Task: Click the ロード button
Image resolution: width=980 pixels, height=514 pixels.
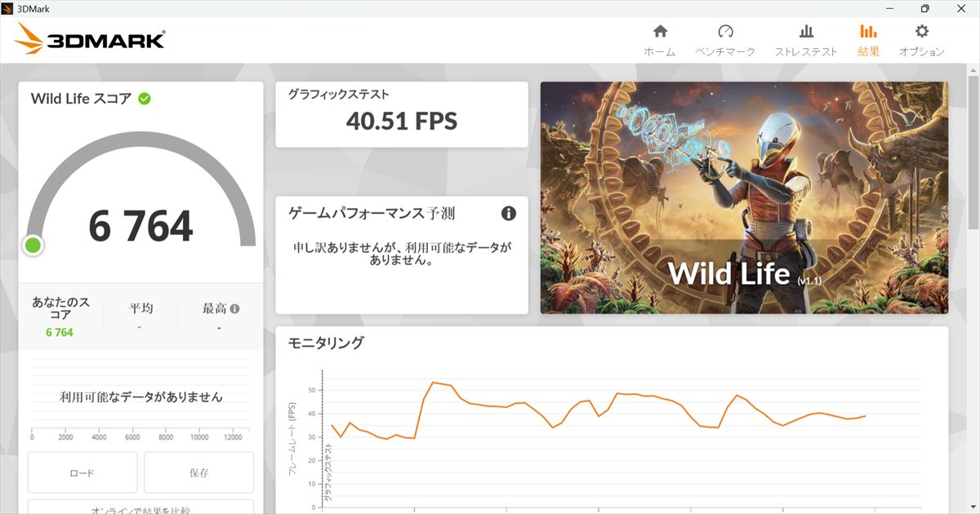Action: pyautogui.click(x=82, y=472)
